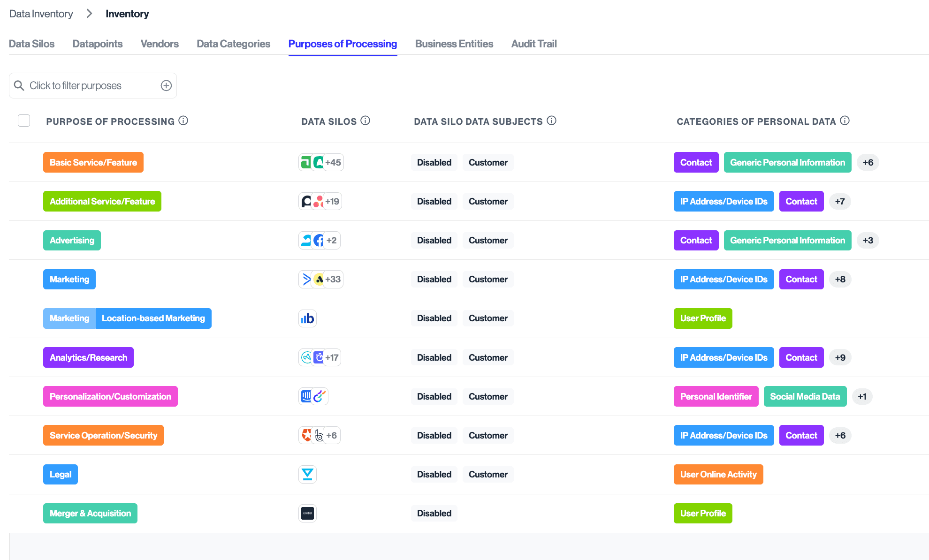Click the Personalization/Customization purpose tag

[x=110, y=396]
